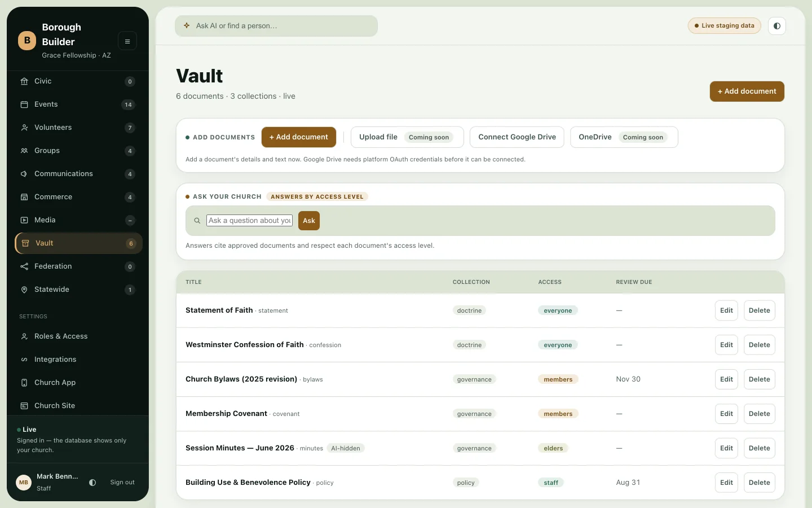Sign out of the account
The width and height of the screenshot is (812, 508).
tap(122, 483)
